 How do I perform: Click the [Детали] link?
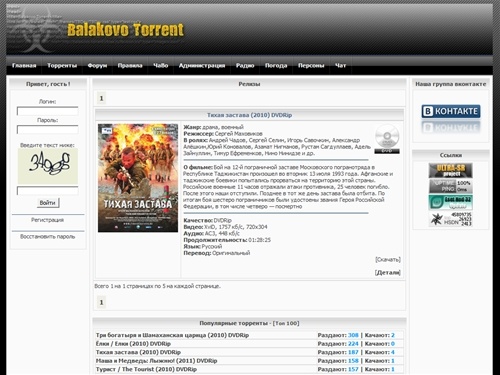click(388, 273)
